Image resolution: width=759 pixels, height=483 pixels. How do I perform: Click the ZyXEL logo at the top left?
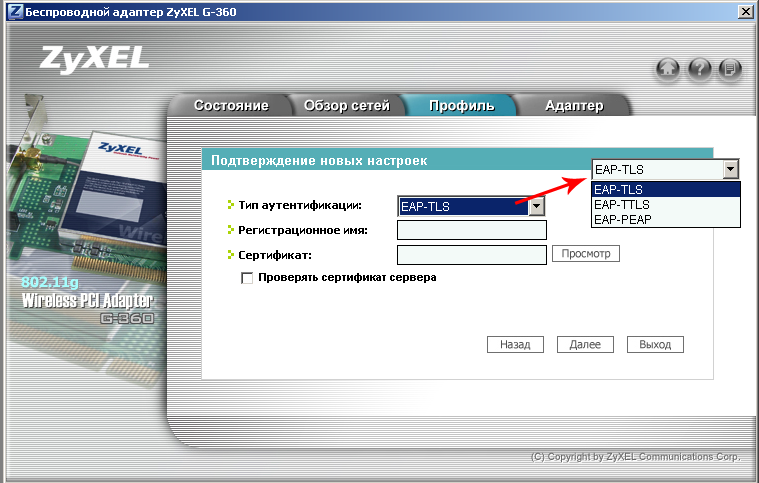(94, 59)
